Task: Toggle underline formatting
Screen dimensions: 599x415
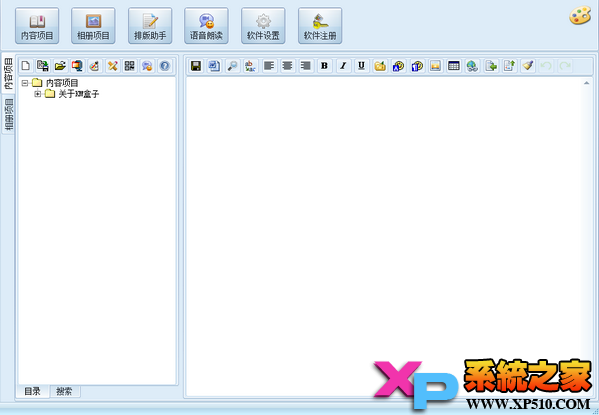Action: (x=361, y=66)
